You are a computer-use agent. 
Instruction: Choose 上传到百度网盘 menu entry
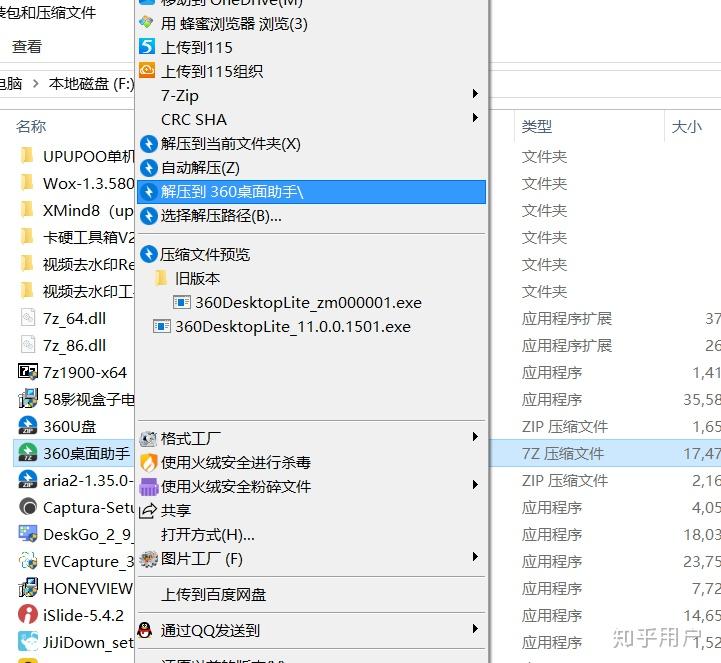tap(311, 594)
